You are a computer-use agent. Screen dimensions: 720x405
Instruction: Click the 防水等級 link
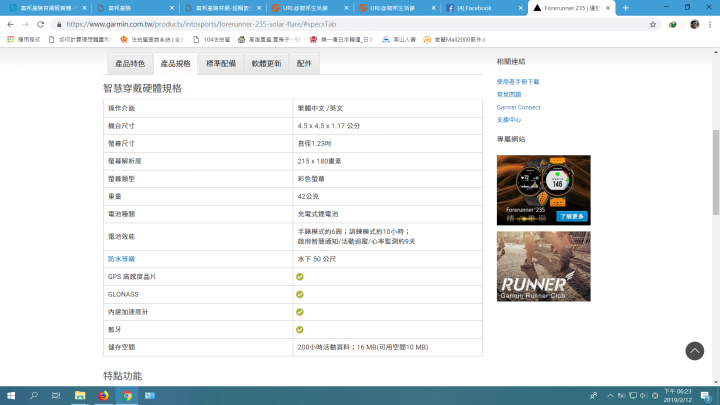[121, 259]
